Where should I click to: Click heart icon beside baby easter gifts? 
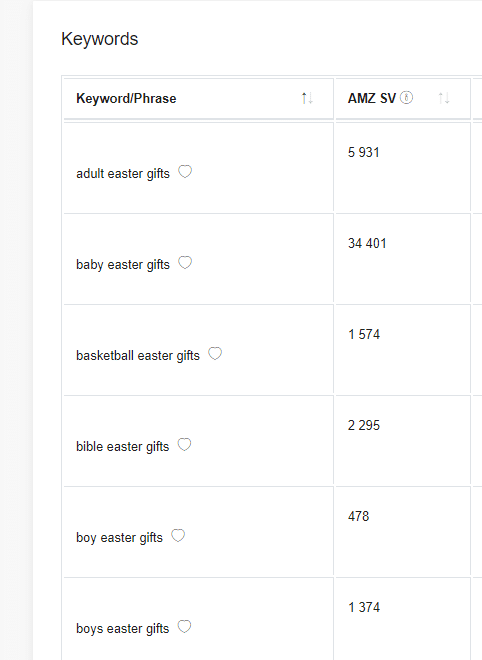coord(185,263)
